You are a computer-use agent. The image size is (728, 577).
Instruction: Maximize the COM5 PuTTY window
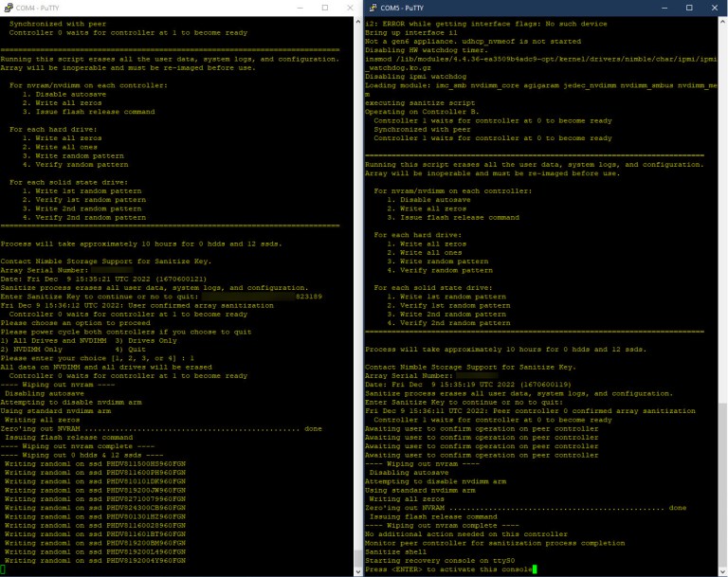click(689, 8)
